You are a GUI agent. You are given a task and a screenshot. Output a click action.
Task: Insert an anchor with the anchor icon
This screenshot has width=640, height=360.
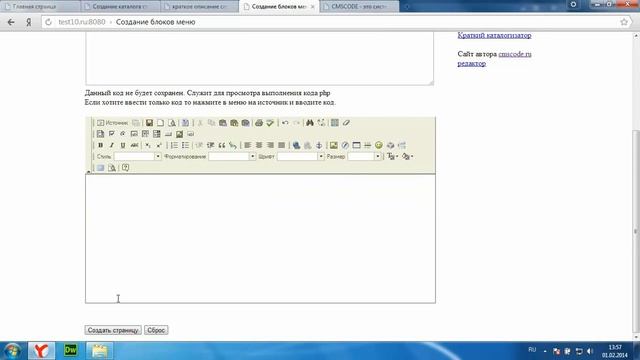pos(319,145)
